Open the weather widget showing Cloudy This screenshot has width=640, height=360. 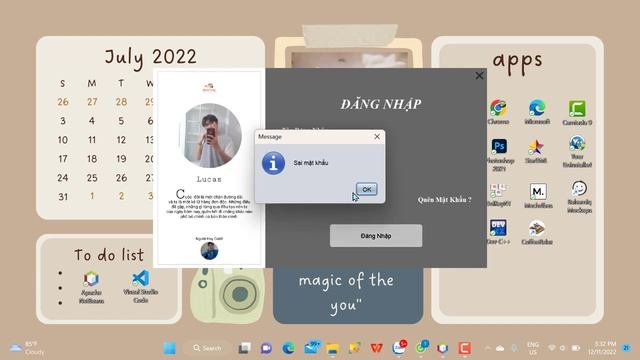[26, 348]
